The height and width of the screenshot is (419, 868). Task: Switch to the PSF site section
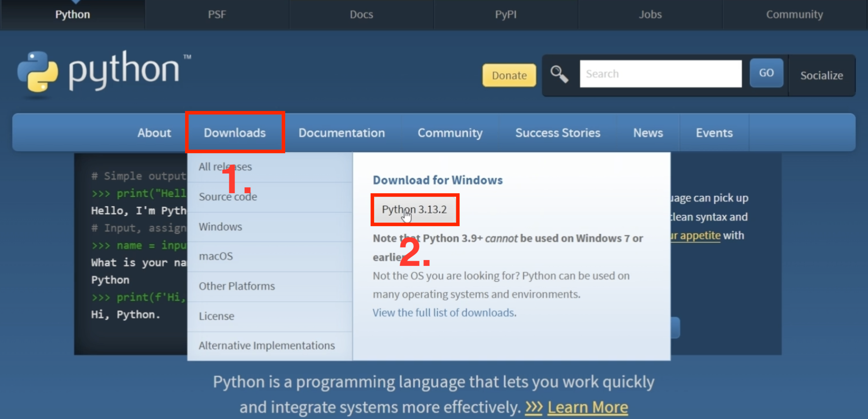coord(217,14)
